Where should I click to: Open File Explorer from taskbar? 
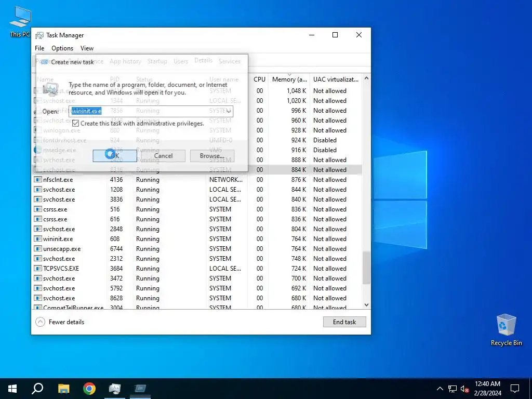click(63, 389)
